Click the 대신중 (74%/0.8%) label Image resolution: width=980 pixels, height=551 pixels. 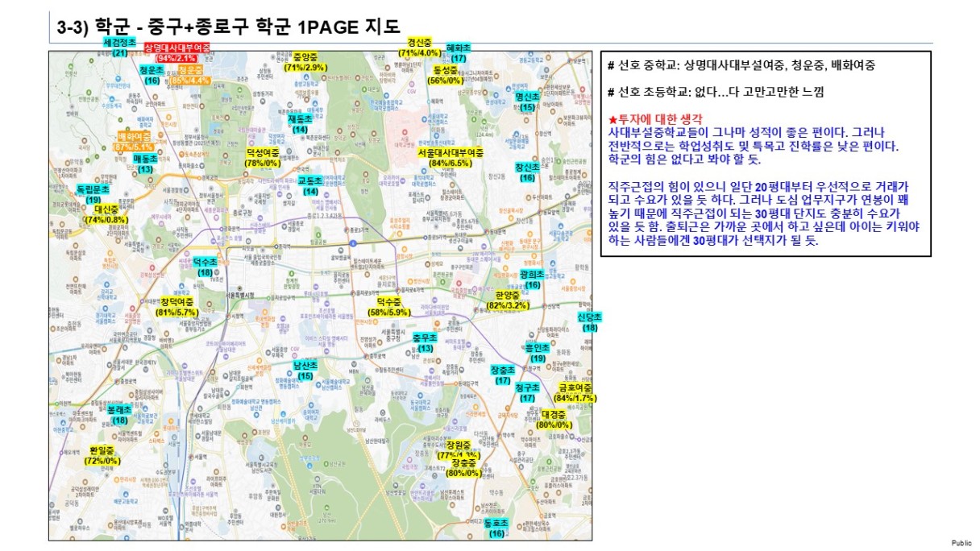click(x=106, y=214)
